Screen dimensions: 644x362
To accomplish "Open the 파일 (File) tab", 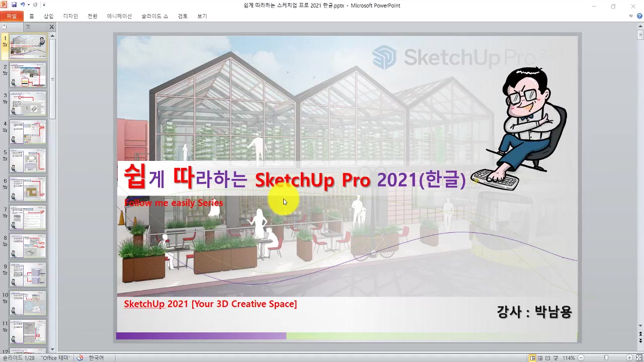I will 12,16.
